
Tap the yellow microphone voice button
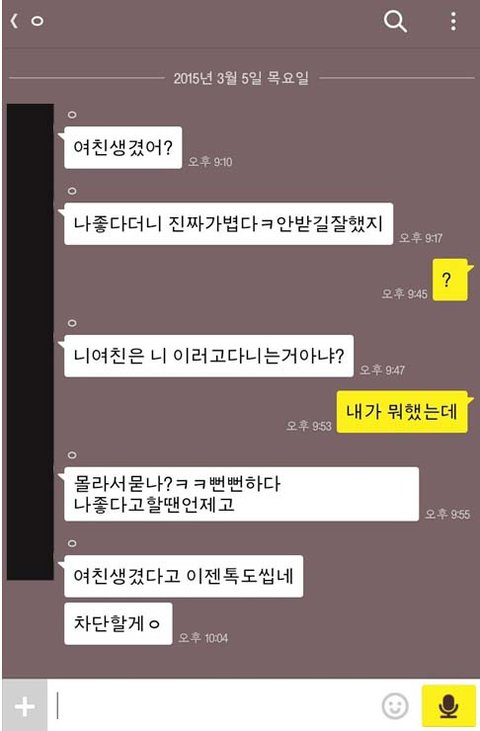point(448,705)
